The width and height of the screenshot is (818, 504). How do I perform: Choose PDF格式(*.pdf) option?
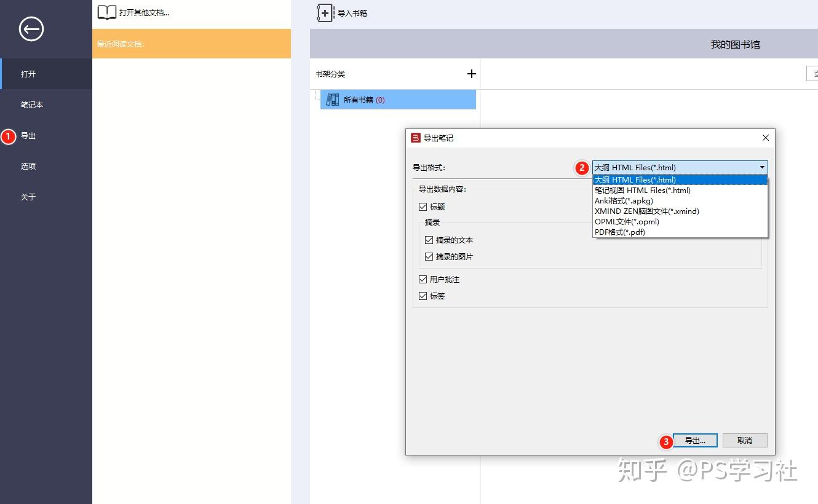(x=680, y=232)
